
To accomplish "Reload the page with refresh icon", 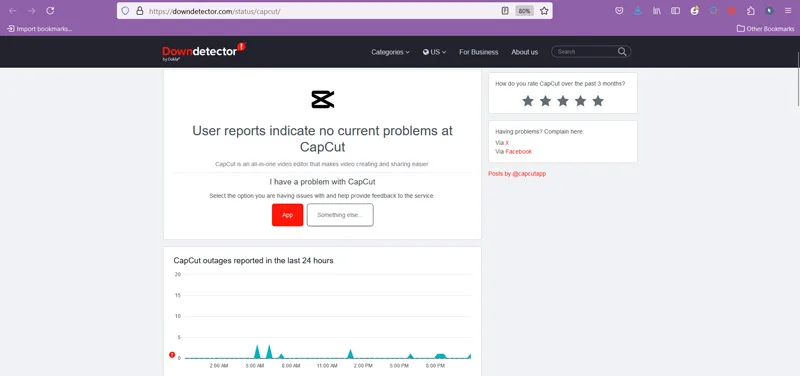I will (50, 11).
